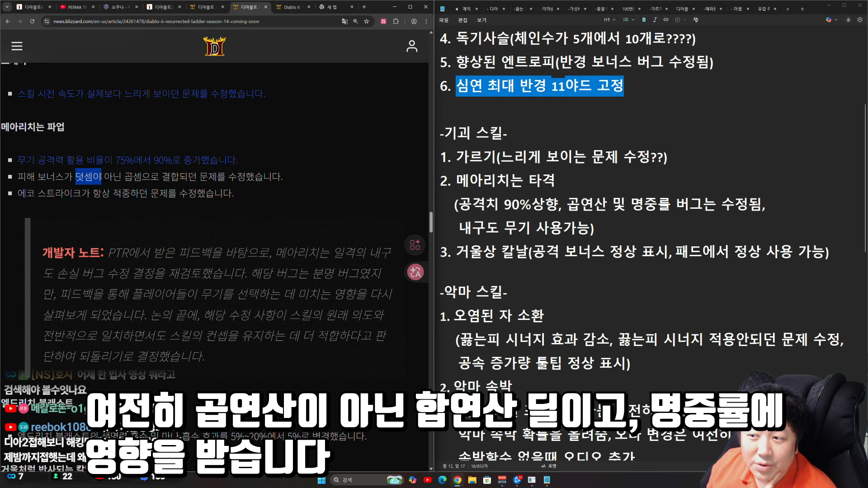Toggle bold formatting in Notepad

pyautogui.click(x=644, y=20)
